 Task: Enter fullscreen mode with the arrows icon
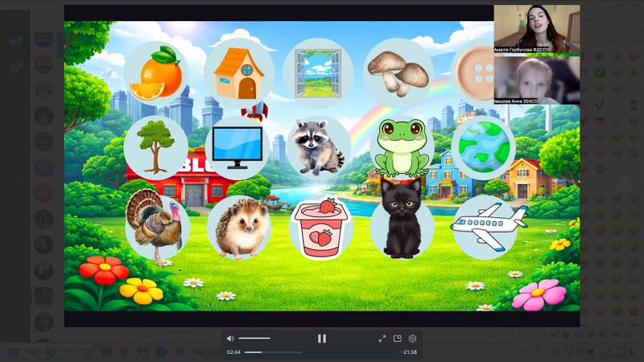382,339
